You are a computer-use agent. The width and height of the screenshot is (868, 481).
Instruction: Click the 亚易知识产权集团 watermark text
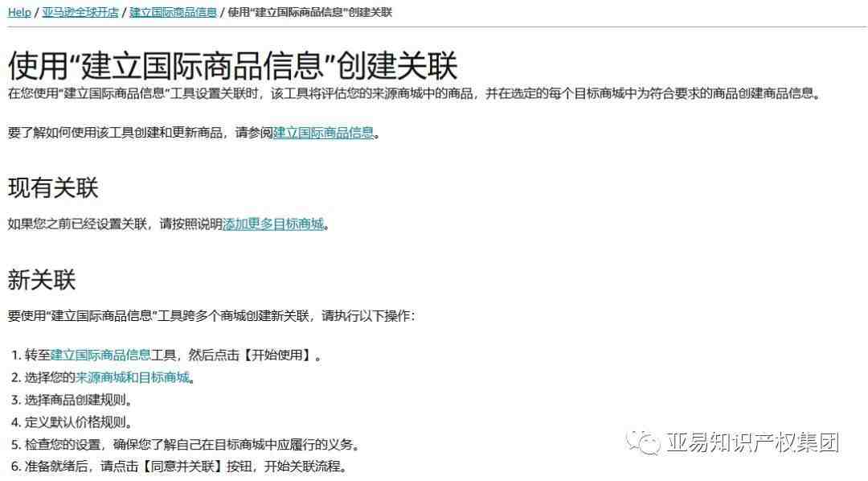[753, 442]
